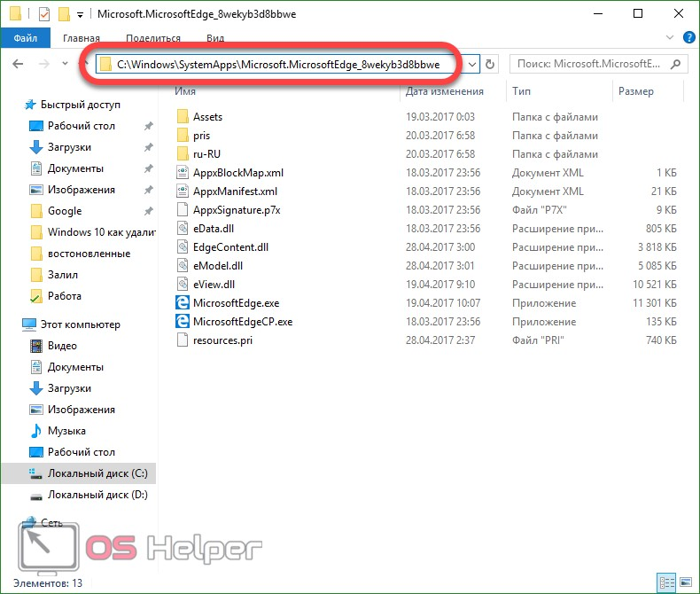Open Локальный диск (C:) drive

click(x=97, y=473)
